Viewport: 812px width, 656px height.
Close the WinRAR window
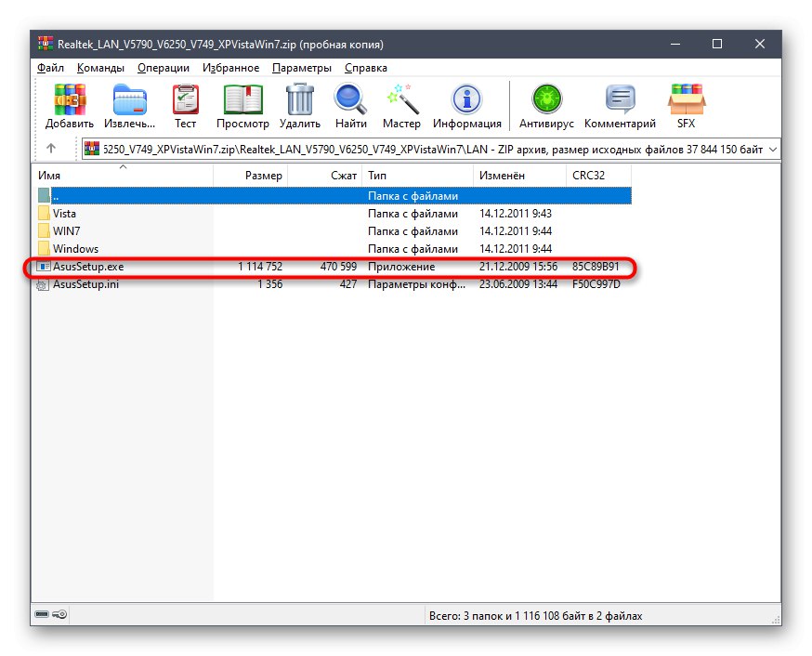[760, 44]
